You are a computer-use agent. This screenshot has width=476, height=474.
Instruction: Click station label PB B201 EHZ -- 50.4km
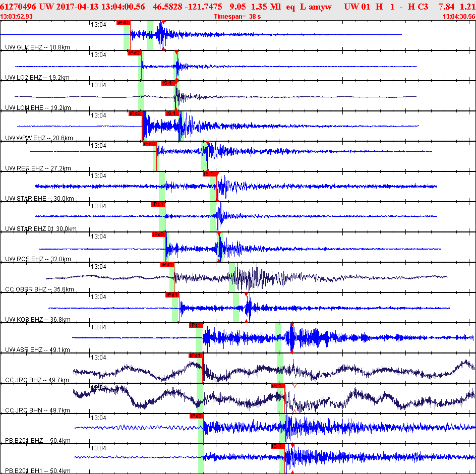pyautogui.click(x=38, y=441)
